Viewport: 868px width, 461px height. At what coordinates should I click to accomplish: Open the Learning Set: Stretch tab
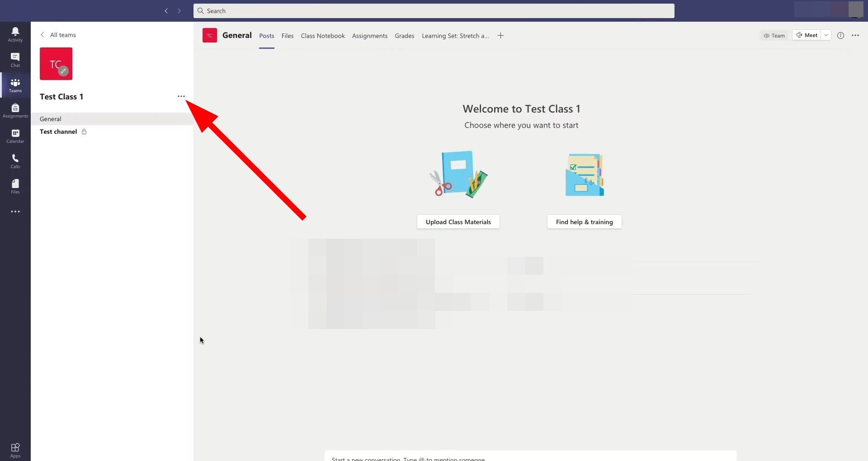click(455, 36)
